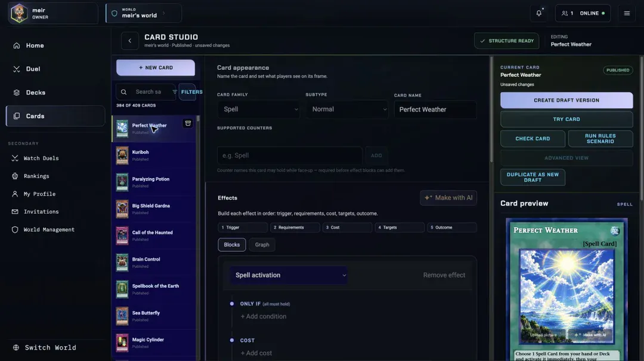Screen dimensions: 644x361
Task: Click Advanced View button
Action: tap(566, 158)
